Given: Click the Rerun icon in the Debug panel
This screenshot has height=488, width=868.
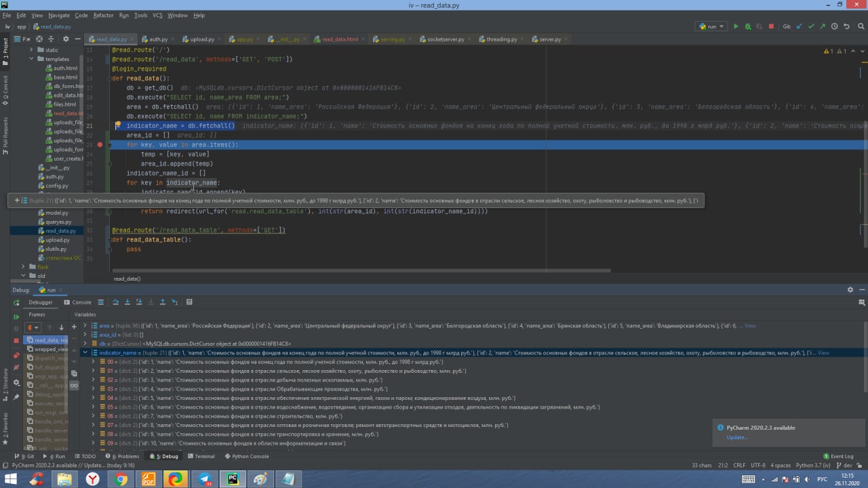Looking at the screenshot, I should click(16, 302).
